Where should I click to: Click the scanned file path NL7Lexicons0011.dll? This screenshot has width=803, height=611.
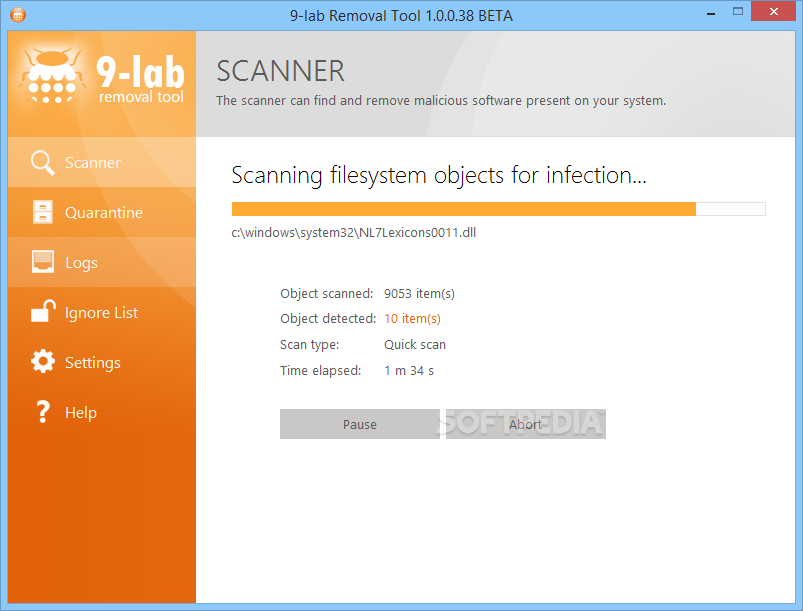point(353,233)
